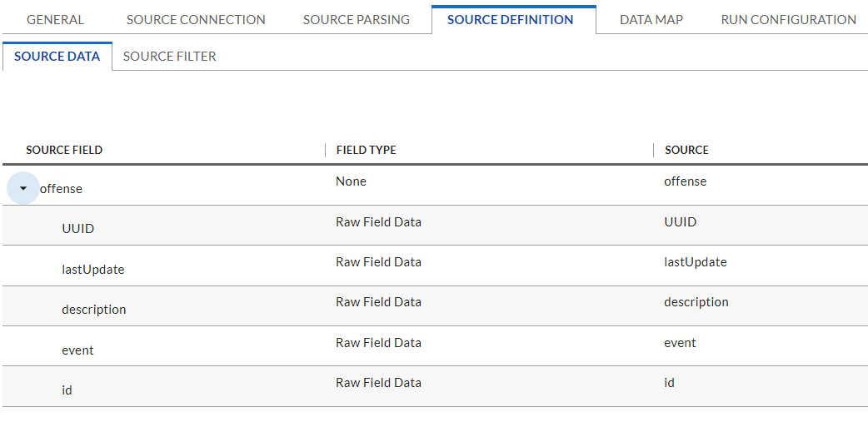Screen dimensions: 868x422
Task: Select the event source field row
Action: pyautogui.click(x=435, y=346)
